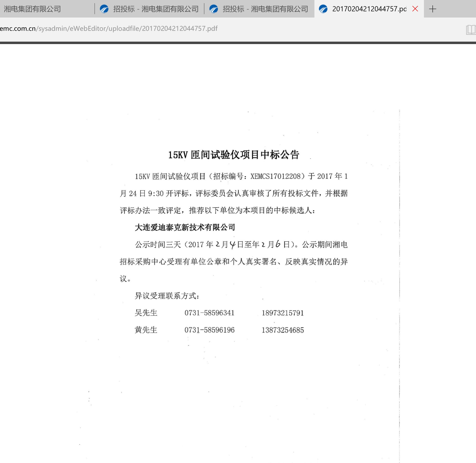Image resolution: width=476 pixels, height=463 pixels.
Task: Click the title 15KV 匝间试验仪项目中标公告
Action: pyautogui.click(x=234, y=155)
